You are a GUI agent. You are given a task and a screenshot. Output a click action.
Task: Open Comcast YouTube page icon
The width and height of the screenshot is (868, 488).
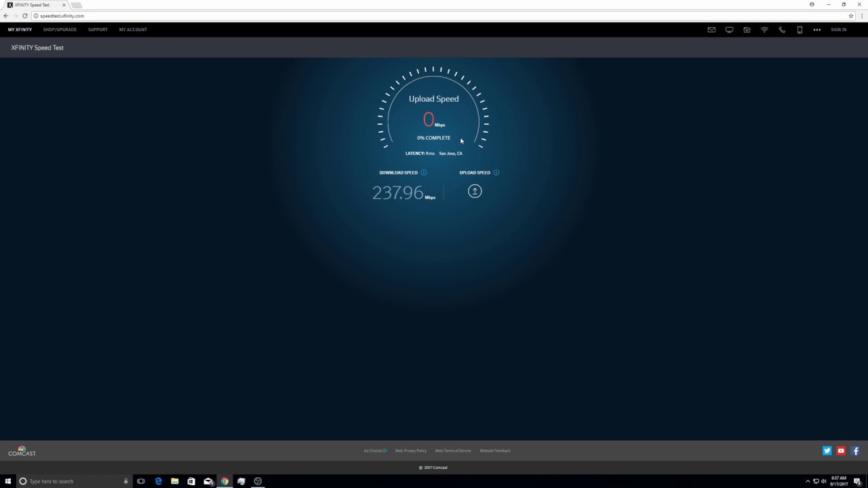click(841, 451)
